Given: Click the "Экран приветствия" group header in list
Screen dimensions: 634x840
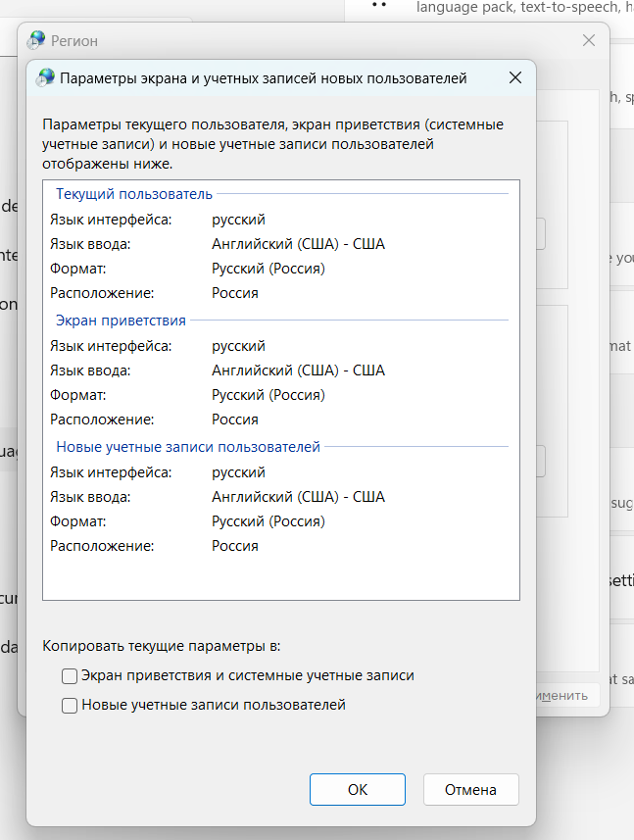Looking at the screenshot, I should tap(121, 321).
